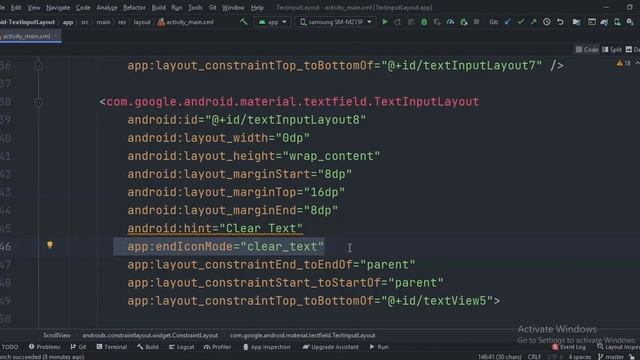640x360 pixels.
Task: Click the CRLF line separator status
Action: point(534,357)
